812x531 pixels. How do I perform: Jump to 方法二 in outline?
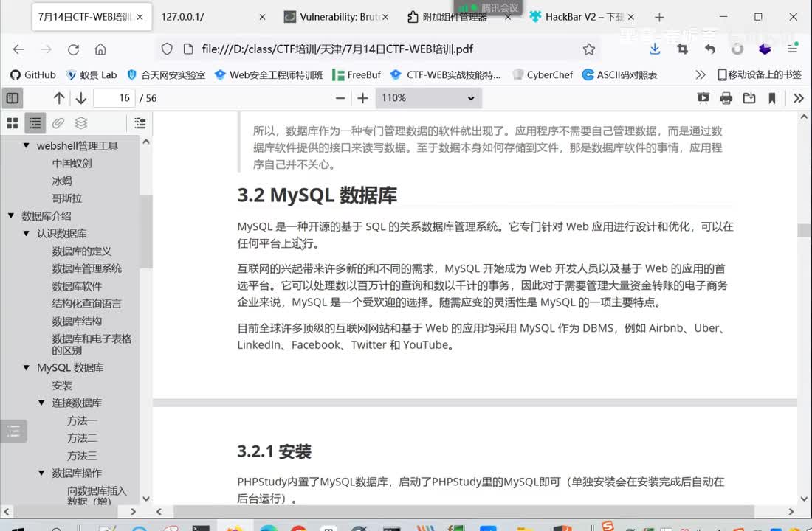(82, 438)
